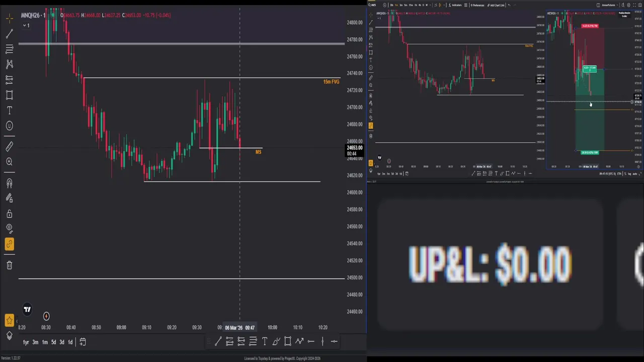Click Add Chart Link in top toolbar

point(497,5)
